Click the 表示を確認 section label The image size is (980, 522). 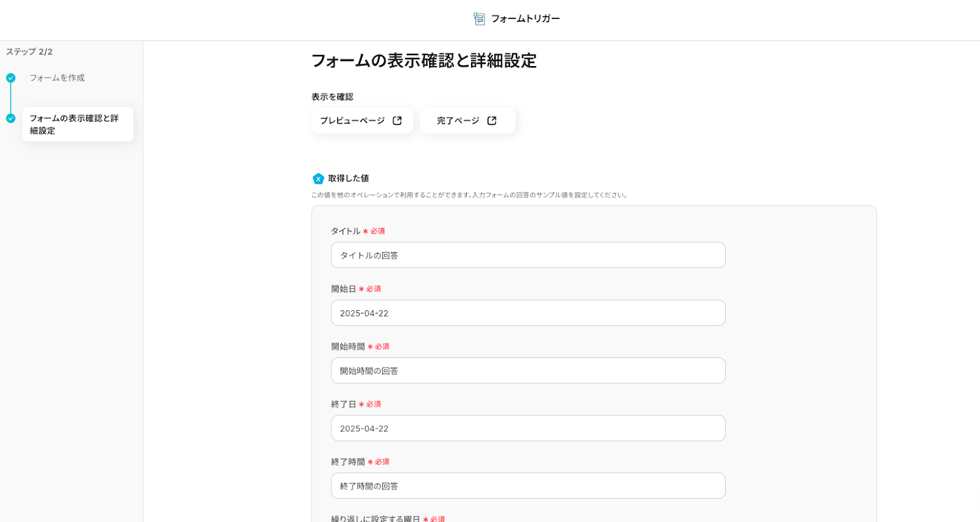(332, 97)
